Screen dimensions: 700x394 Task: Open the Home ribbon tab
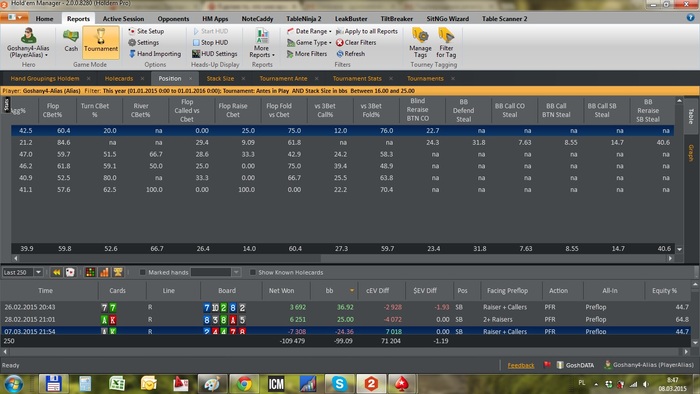tap(44, 19)
